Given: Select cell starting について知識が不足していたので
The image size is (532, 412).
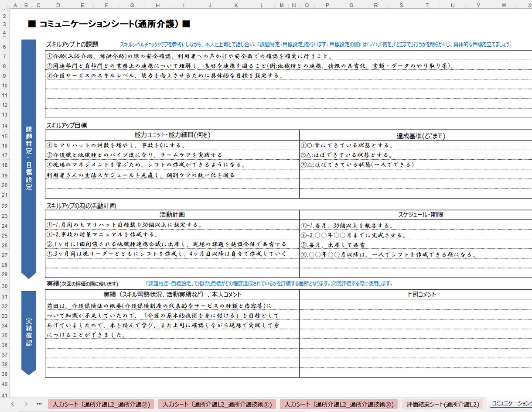Looking at the screenshot, I should 172,316.
